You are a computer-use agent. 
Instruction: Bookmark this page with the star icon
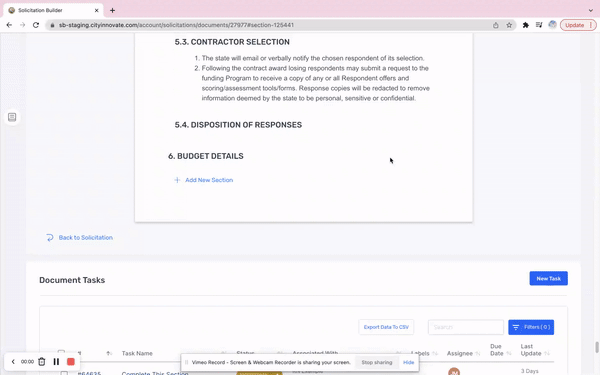coord(509,25)
